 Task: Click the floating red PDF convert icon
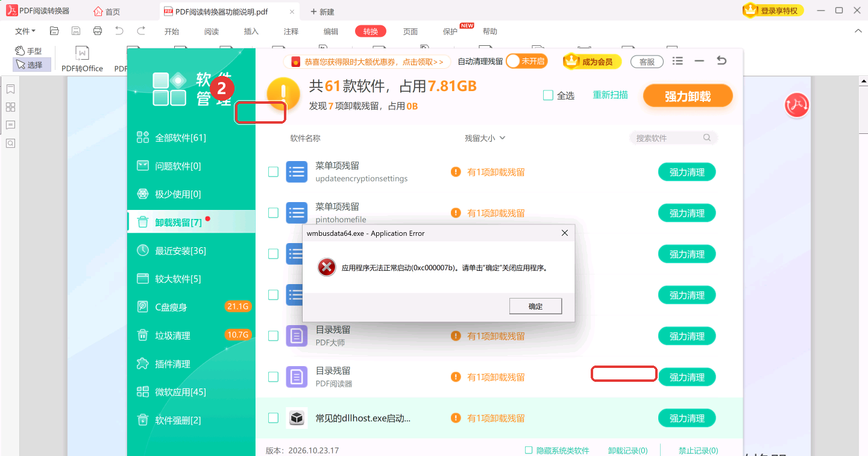tap(796, 105)
